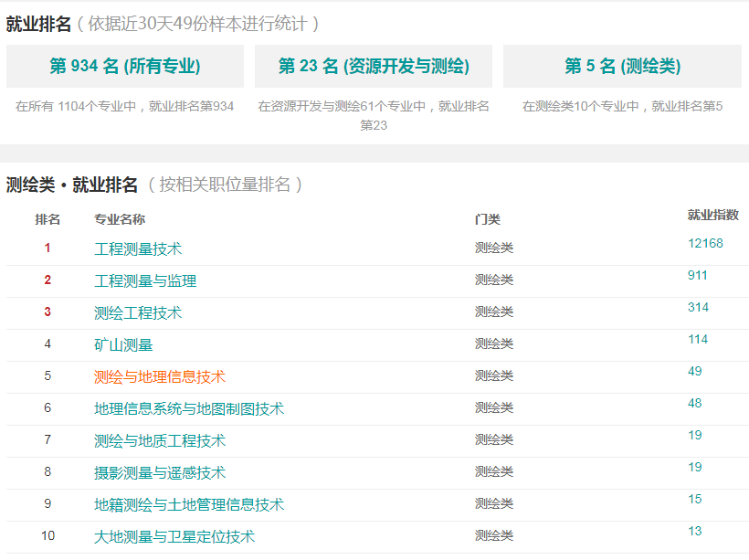Open the 矿山测量 major link
The image size is (749, 560).
coord(123,345)
